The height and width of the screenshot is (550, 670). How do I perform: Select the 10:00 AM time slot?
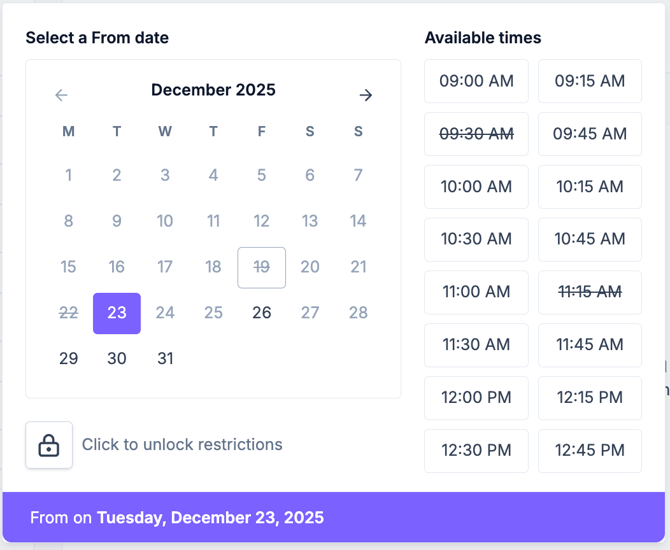(476, 187)
